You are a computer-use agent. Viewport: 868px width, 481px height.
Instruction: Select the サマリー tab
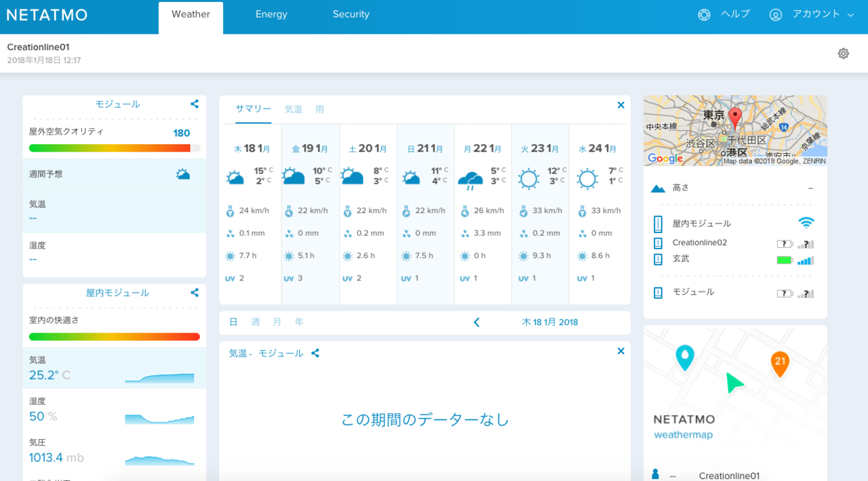253,109
